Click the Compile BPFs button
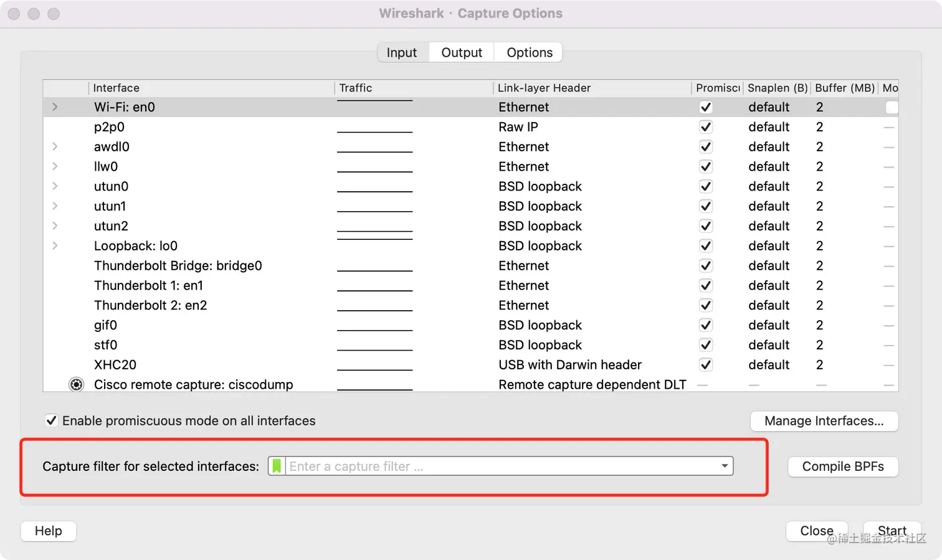The width and height of the screenshot is (942, 560). coord(843,467)
